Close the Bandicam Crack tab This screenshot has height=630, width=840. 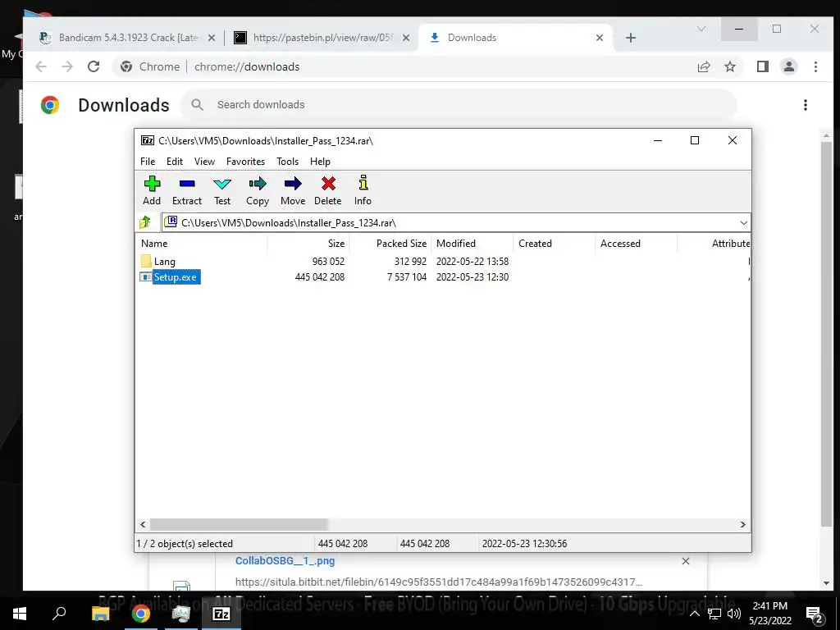tap(212, 38)
